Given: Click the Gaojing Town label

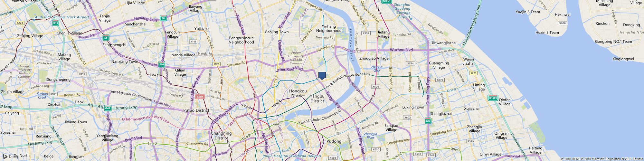Looking at the screenshot, I should point(277,32).
